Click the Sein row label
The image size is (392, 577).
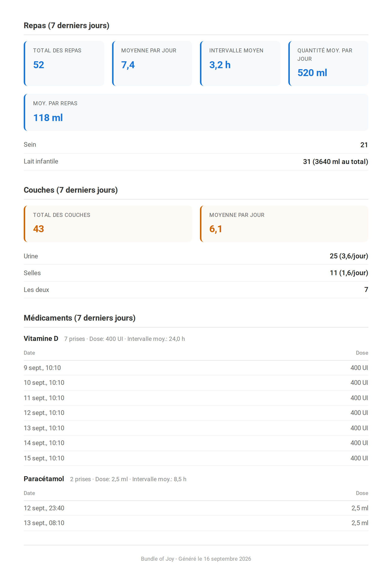(x=30, y=144)
